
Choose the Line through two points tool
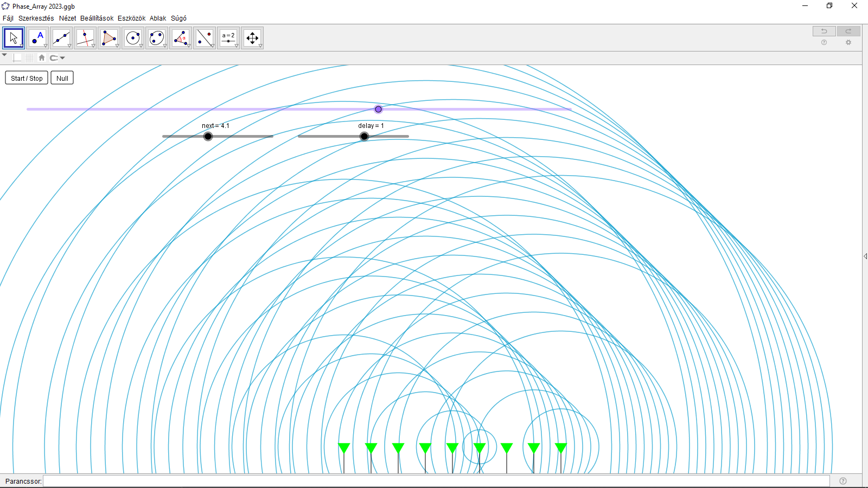tap(61, 38)
